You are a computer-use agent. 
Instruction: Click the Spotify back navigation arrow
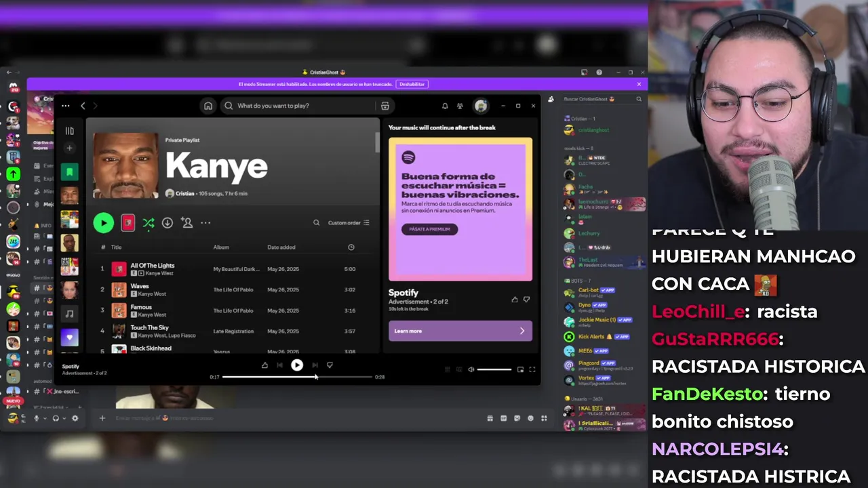coord(83,106)
